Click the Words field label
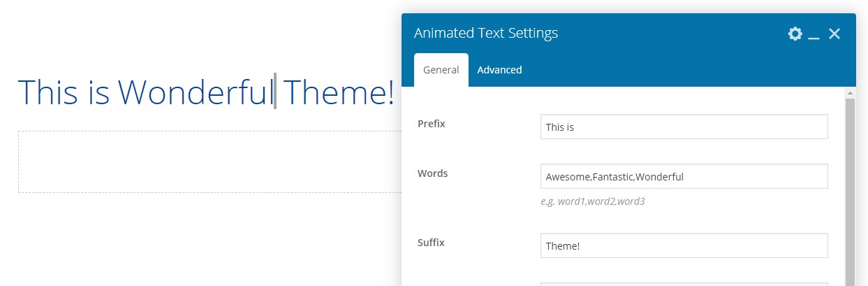 432,173
